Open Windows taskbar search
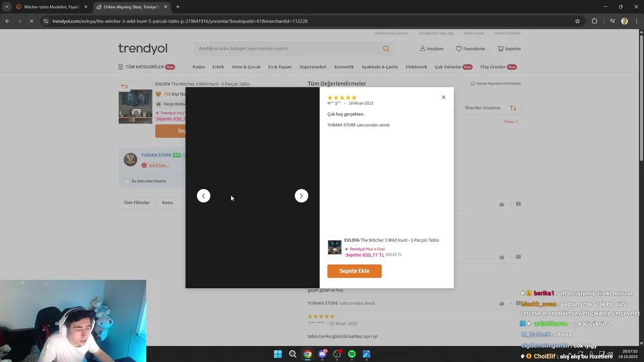644x362 pixels. (292, 354)
